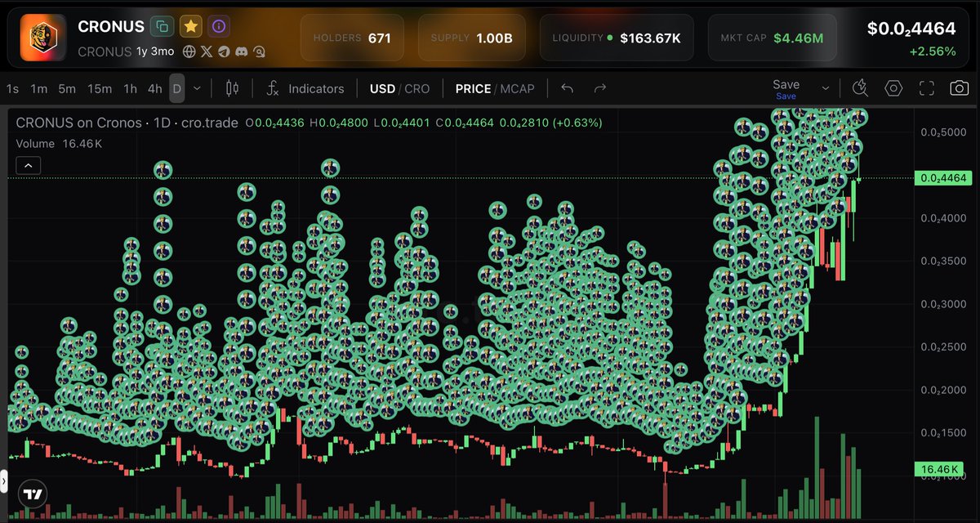Image resolution: width=980 pixels, height=523 pixels.
Task: Expand the Save layout dropdown arrow
Action: click(826, 88)
